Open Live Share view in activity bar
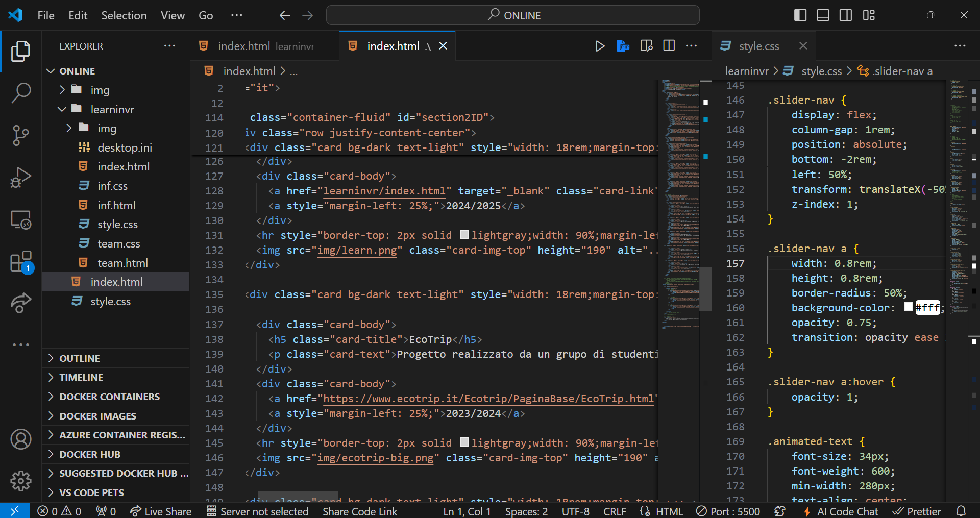 pos(20,303)
